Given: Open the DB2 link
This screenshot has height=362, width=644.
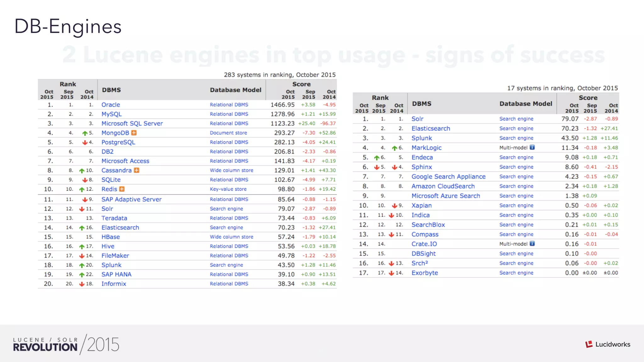Looking at the screenshot, I should [108, 151].
